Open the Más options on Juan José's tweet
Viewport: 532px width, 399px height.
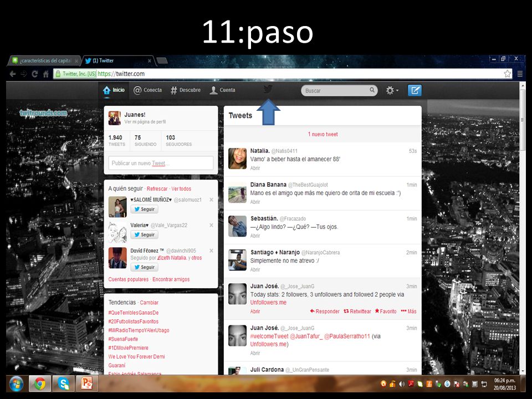coord(408,311)
